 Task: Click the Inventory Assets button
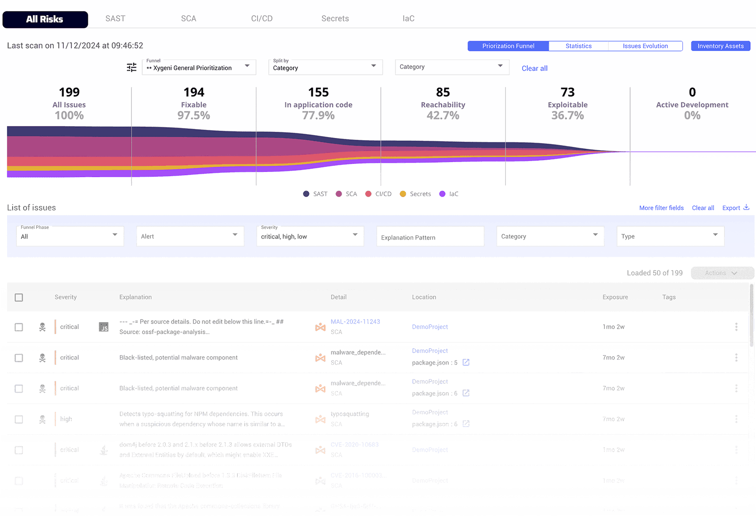pos(720,46)
